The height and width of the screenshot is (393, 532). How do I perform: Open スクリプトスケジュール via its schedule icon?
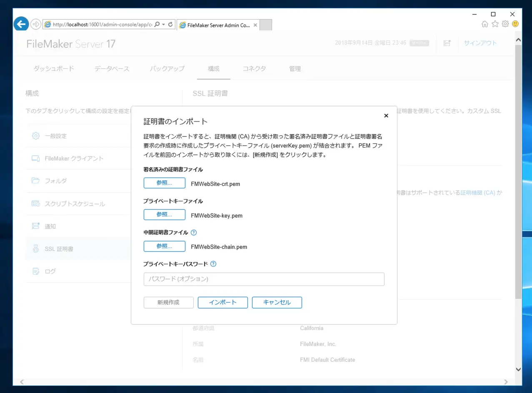(35, 203)
